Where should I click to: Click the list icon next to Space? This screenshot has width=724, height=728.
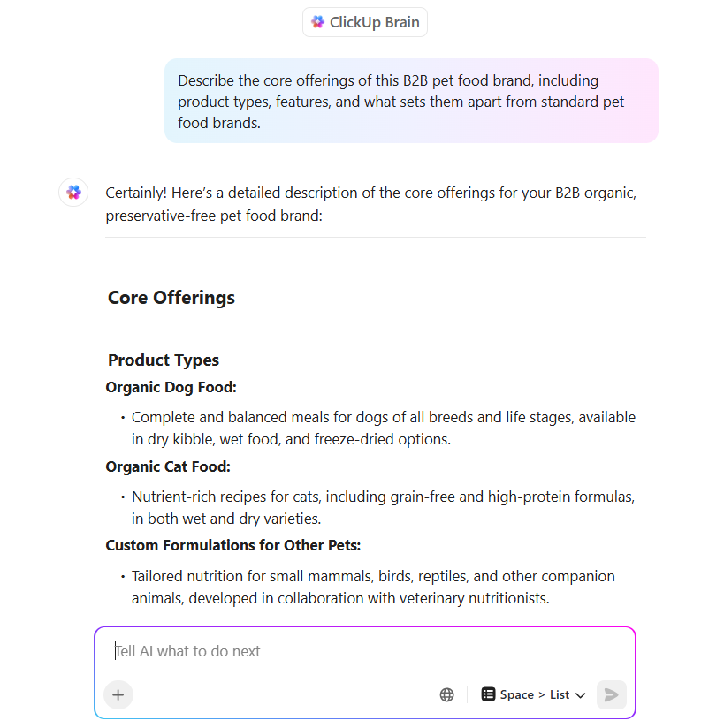(x=488, y=694)
